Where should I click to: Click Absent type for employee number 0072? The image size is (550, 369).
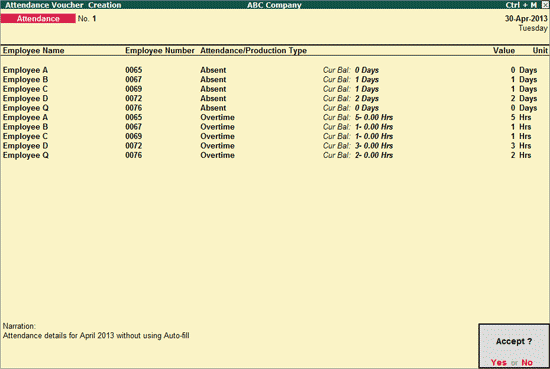[x=213, y=99]
